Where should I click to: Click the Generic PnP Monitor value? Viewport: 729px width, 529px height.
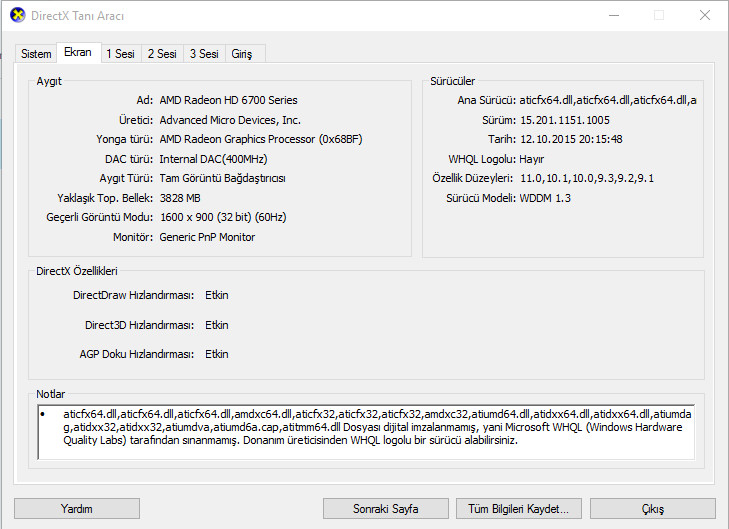(207, 237)
